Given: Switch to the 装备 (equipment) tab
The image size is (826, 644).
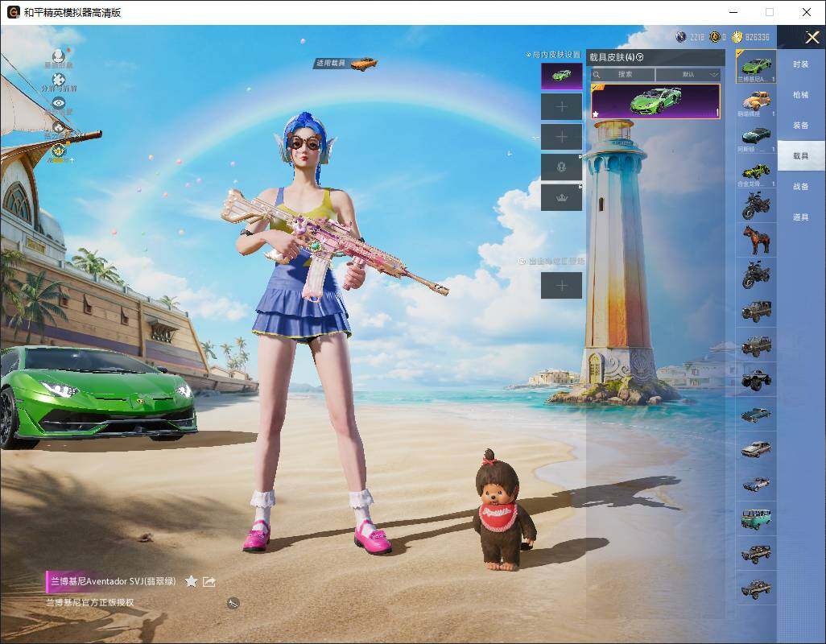Looking at the screenshot, I should pyautogui.click(x=801, y=126).
